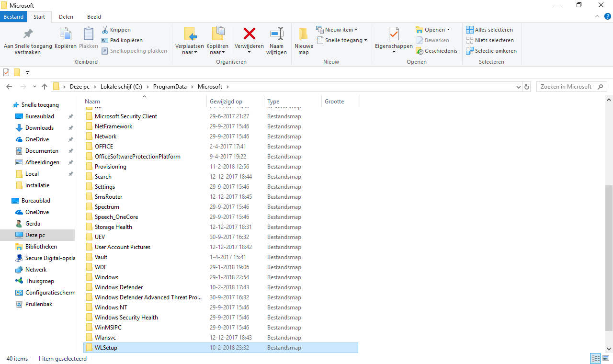613x364 pixels.
Task: Open Prullenbak in navigation pane
Action: tap(39, 304)
